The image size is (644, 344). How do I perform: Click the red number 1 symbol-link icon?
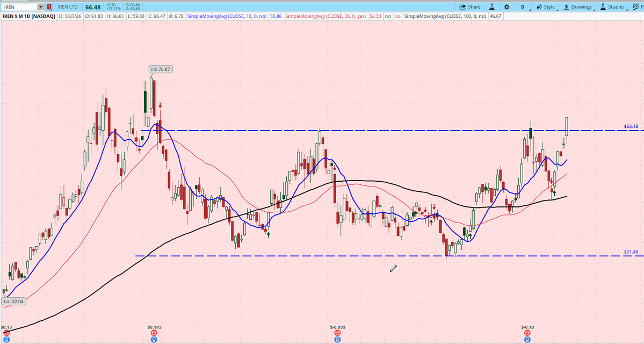coord(49,7)
